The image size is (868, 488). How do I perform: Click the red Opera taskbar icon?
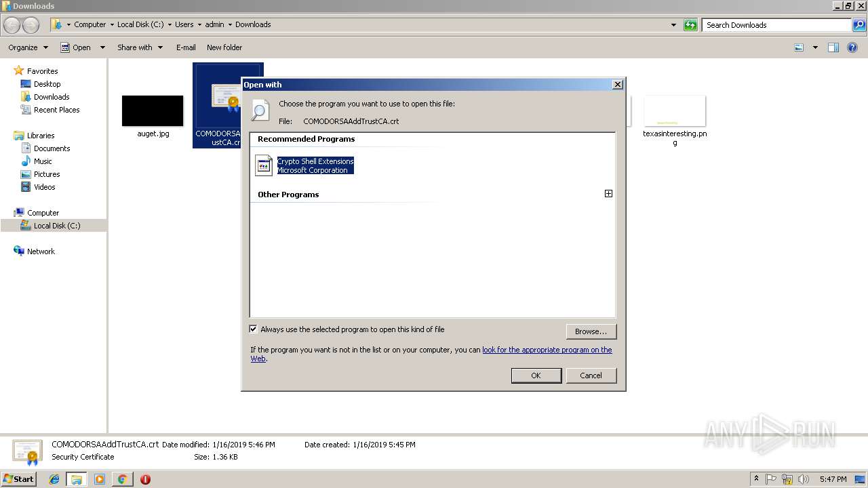[145, 479]
